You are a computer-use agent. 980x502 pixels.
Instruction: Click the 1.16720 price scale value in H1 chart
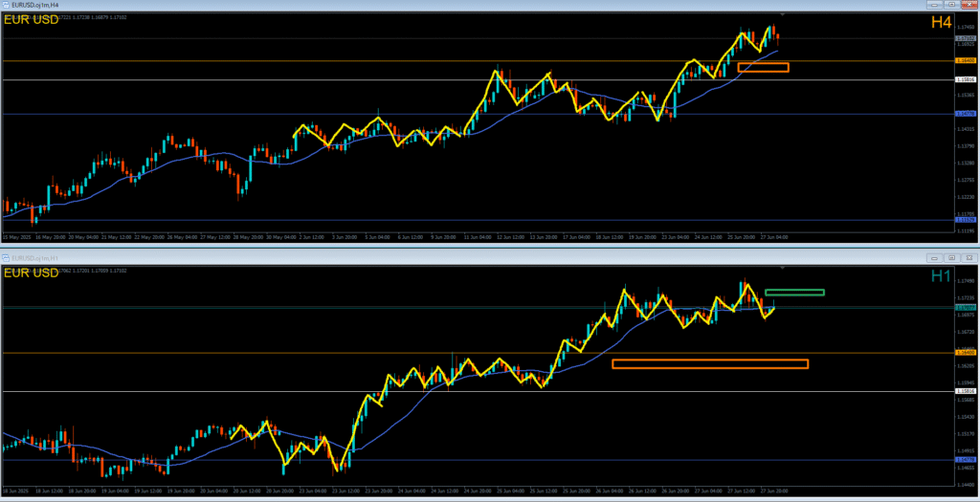point(966,332)
